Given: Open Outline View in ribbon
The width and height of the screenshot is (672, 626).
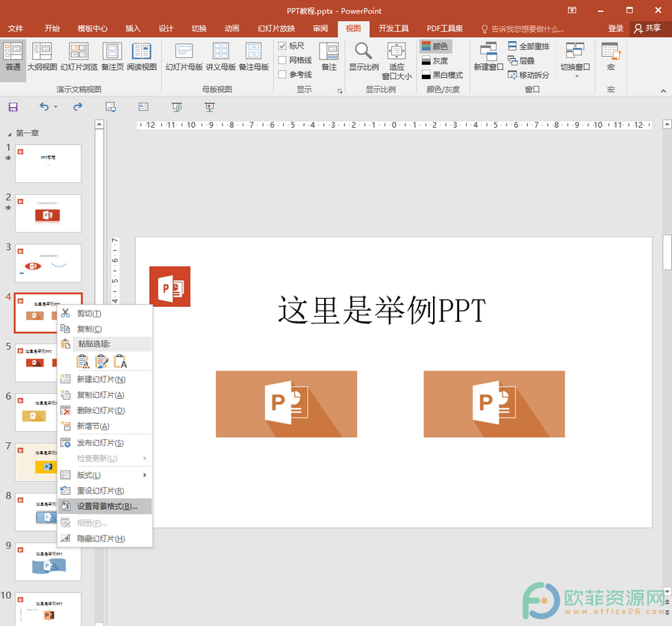Looking at the screenshot, I should pos(42,57).
